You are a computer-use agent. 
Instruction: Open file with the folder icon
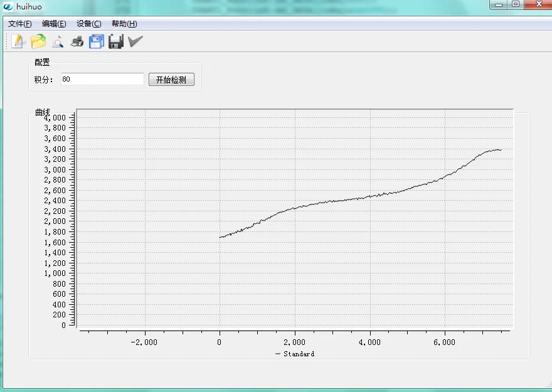click(38, 41)
